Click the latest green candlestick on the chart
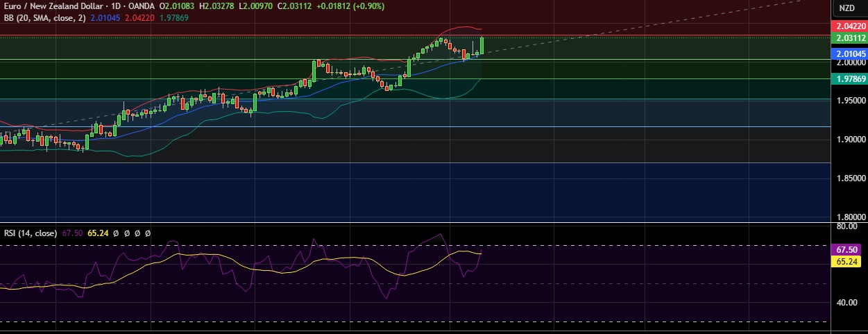Screen dimensions: 868x334 482,44
